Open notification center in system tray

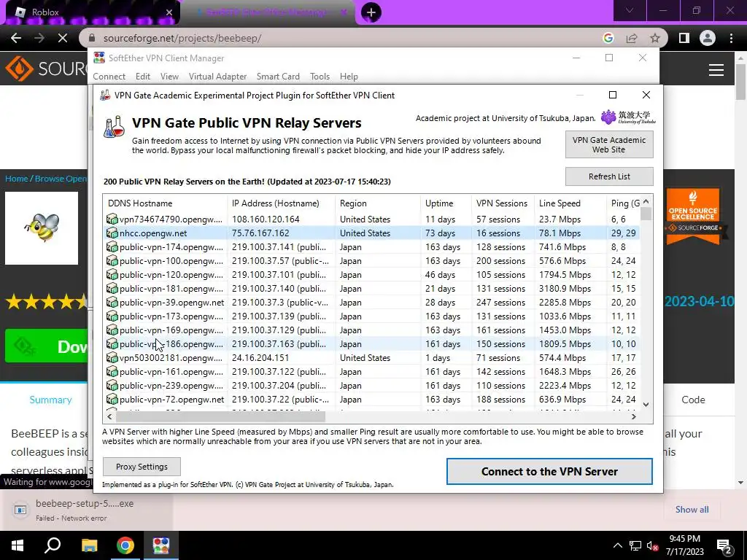coord(724,545)
